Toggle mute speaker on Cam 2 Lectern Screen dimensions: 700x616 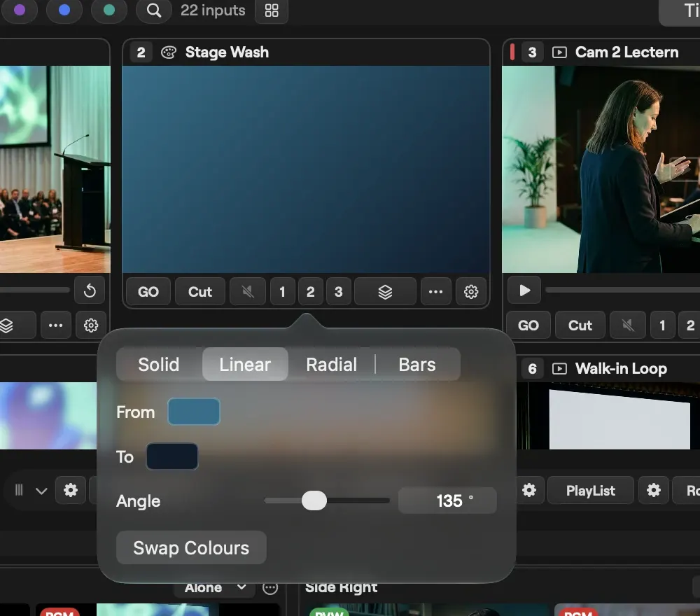point(628,325)
